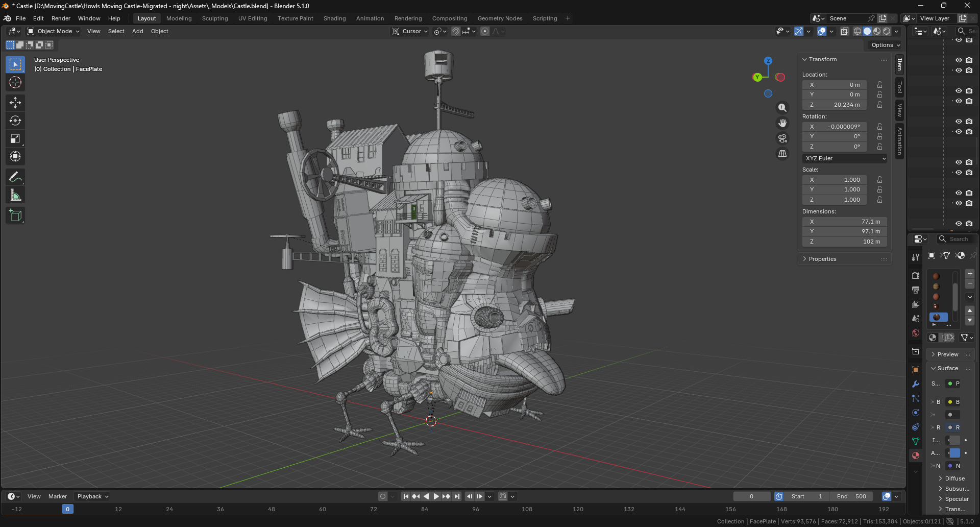Click the viewport zoom magnifier gizmo
Image resolution: width=980 pixels, height=527 pixels.
click(782, 108)
